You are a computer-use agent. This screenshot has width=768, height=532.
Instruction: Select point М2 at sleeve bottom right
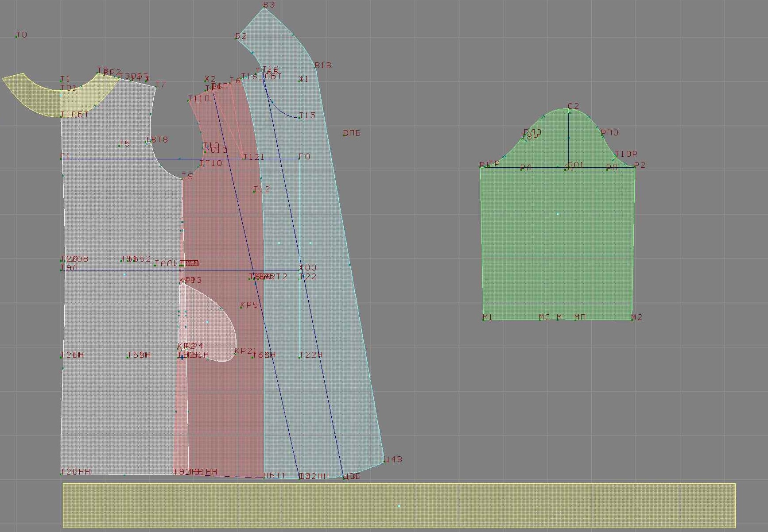(x=632, y=319)
